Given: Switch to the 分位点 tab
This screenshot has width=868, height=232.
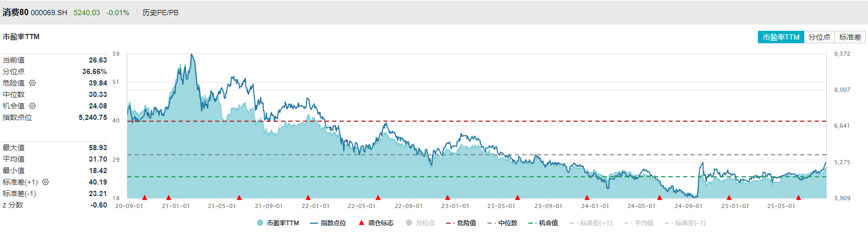Looking at the screenshot, I should tap(819, 37).
